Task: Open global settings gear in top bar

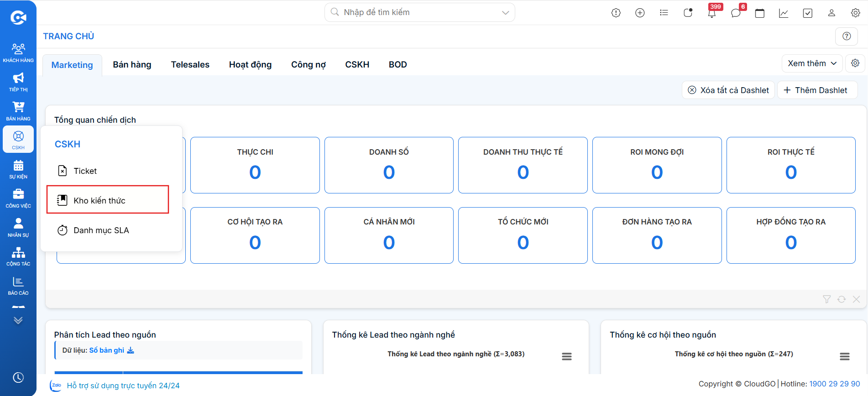Action: [856, 13]
